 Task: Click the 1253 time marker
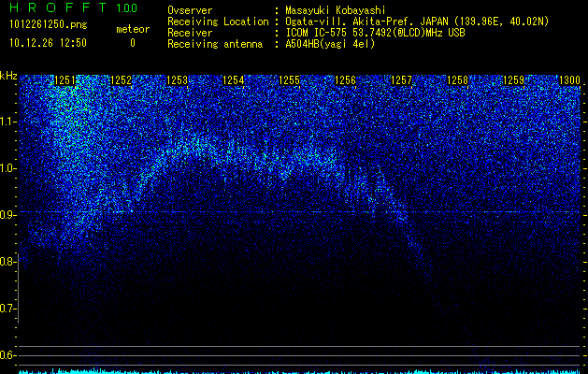(x=177, y=80)
